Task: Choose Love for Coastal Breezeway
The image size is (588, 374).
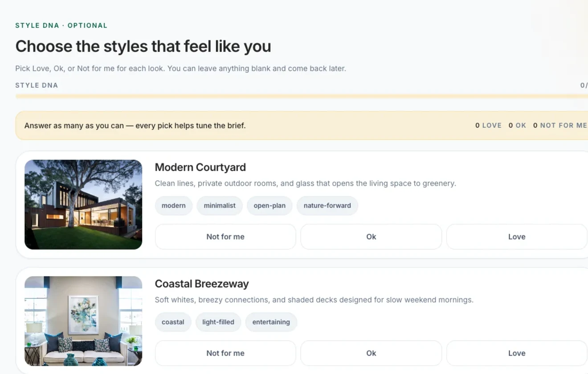Action: (517, 353)
